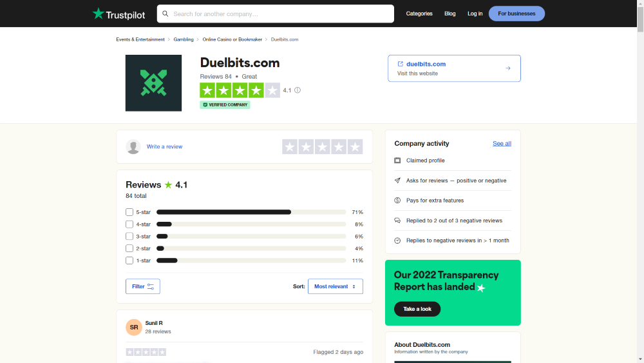Viewport: 644px width, 363px height.
Task: Click the 5-star 71% rating bar
Action: [251, 212]
